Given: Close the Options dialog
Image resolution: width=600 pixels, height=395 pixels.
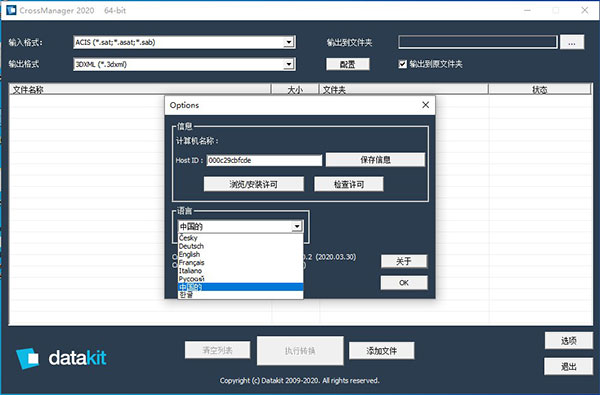Looking at the screenshot, I should coord(426,105).
